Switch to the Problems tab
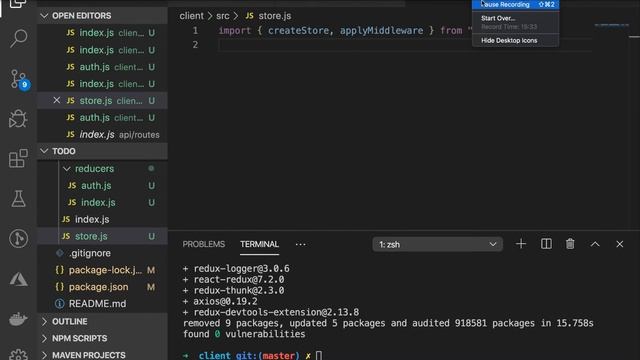This screenshot has height=360, width=640. click(x=204, y=244)
